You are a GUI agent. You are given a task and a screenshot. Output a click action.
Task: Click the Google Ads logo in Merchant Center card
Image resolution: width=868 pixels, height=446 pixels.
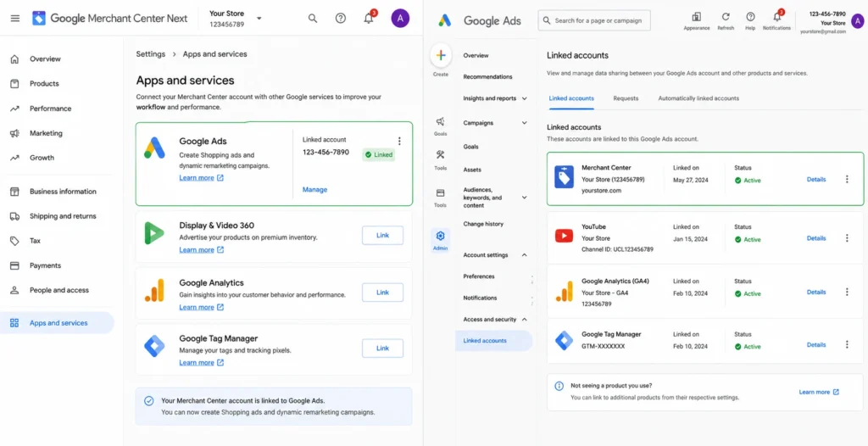154,148
